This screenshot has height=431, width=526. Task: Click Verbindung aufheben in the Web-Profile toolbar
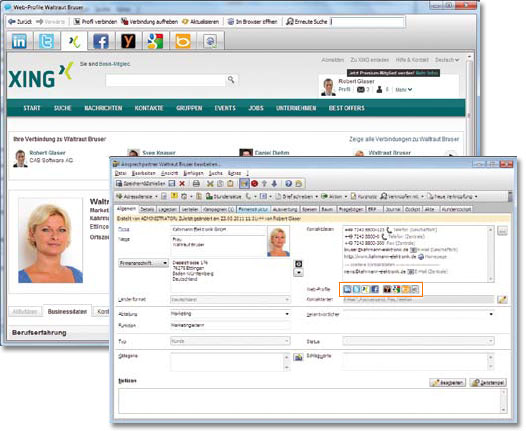tap(150, 22)
